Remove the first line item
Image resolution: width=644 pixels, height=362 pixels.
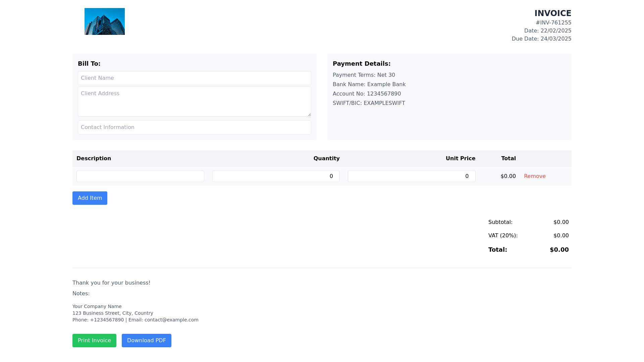coord(534,176)
